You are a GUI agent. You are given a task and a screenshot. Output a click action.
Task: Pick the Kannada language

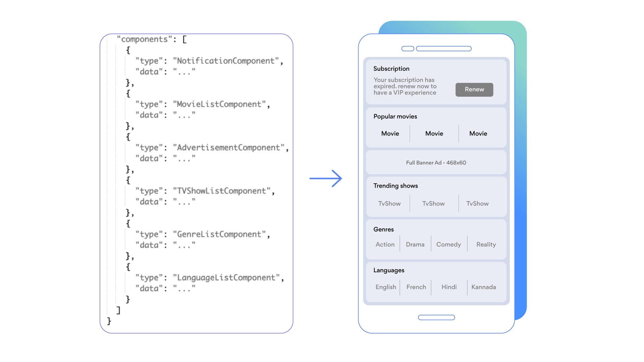tap(484, 287)
